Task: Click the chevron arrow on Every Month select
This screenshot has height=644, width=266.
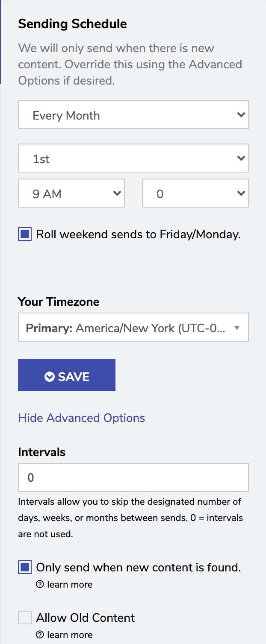Action: [241, 115]
